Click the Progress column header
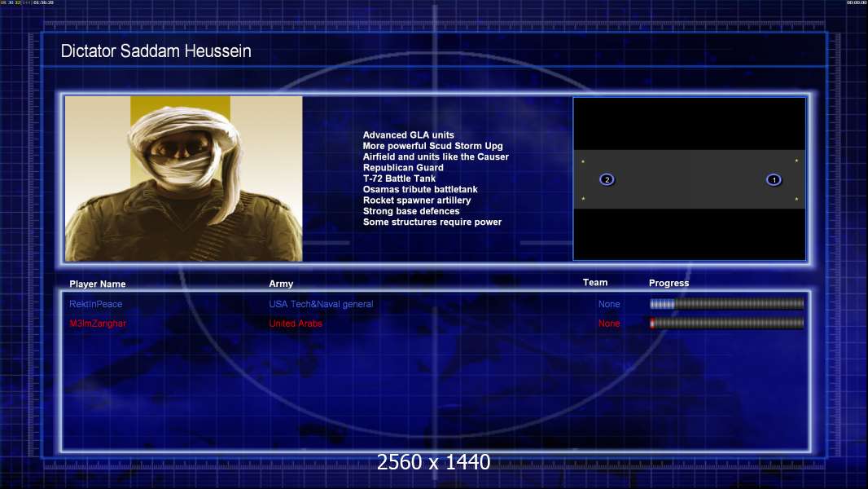The width and height of the screenshot is (868, 489). tap(669, 284)
